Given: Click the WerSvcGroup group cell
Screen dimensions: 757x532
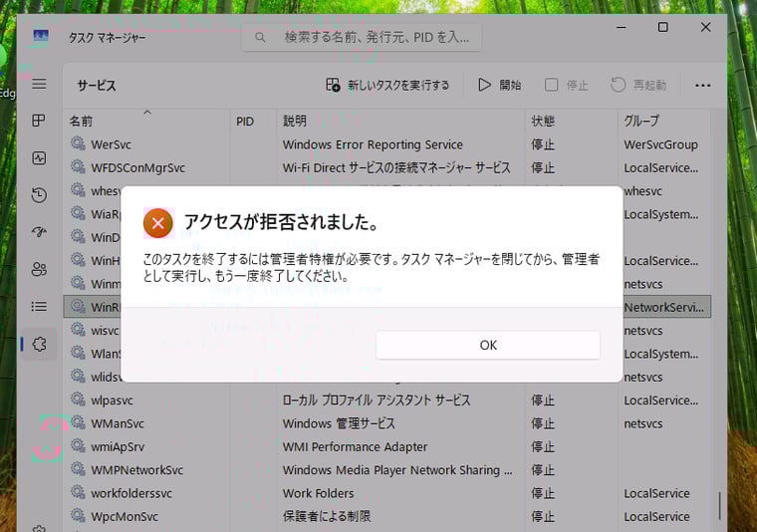Looking at the screenshot, I should click(x=660, y=144).
